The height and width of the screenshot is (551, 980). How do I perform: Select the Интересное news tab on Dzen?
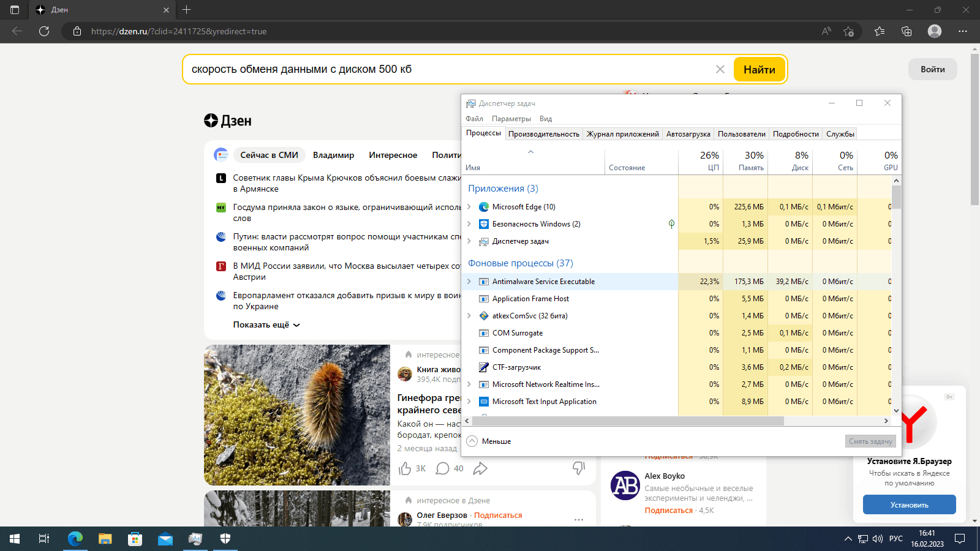click(x=393, y=155)
